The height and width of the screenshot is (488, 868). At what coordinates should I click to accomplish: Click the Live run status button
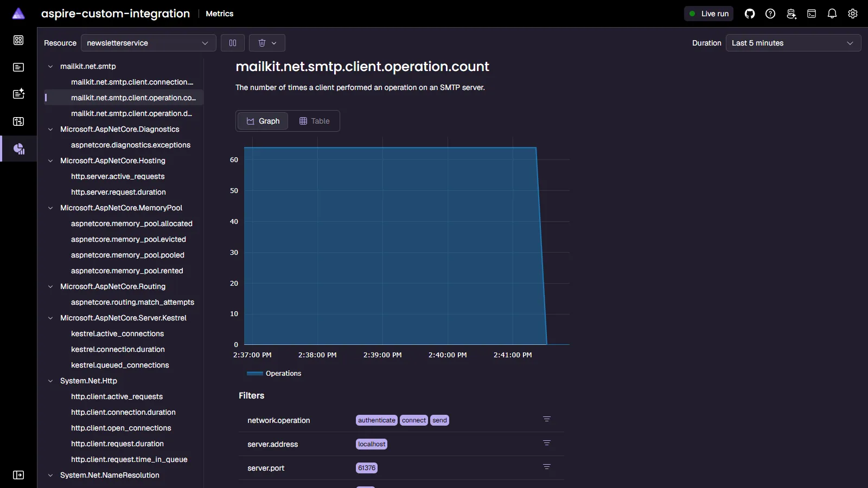tap(709, 14)
